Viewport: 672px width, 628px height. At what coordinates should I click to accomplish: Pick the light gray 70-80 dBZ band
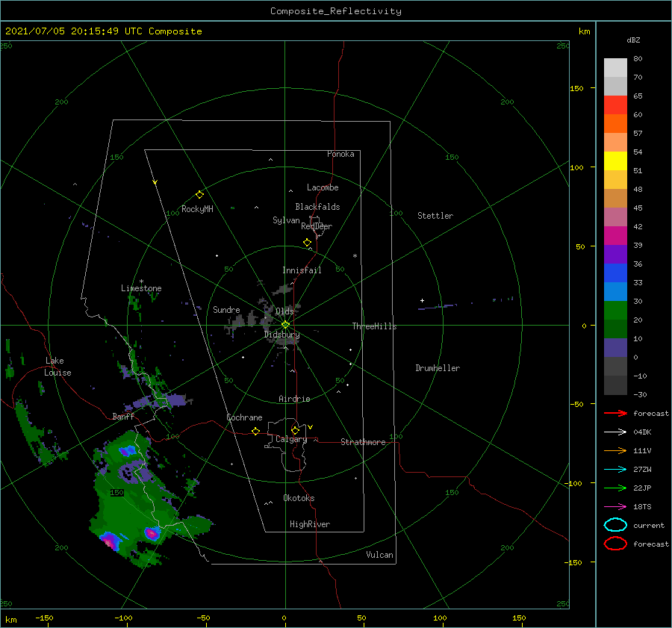click(x=615, y=68)
